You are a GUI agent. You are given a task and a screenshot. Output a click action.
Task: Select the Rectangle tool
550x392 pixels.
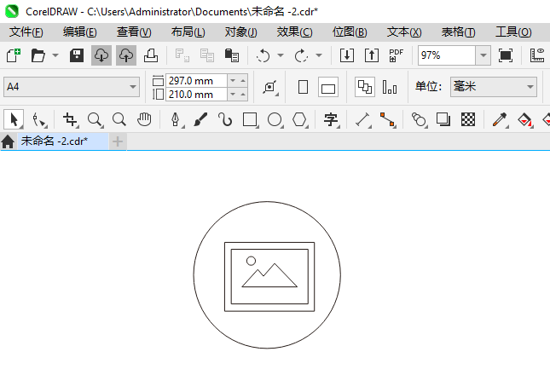coord(250,120)
